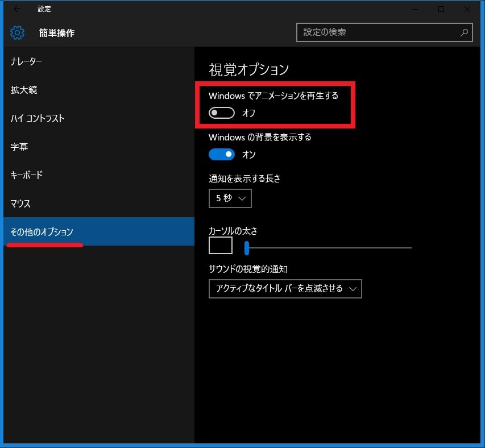Toggle Windows の背景を表示する switch
The width and height of the screenshot is (485, 448).
click(222, 154)
